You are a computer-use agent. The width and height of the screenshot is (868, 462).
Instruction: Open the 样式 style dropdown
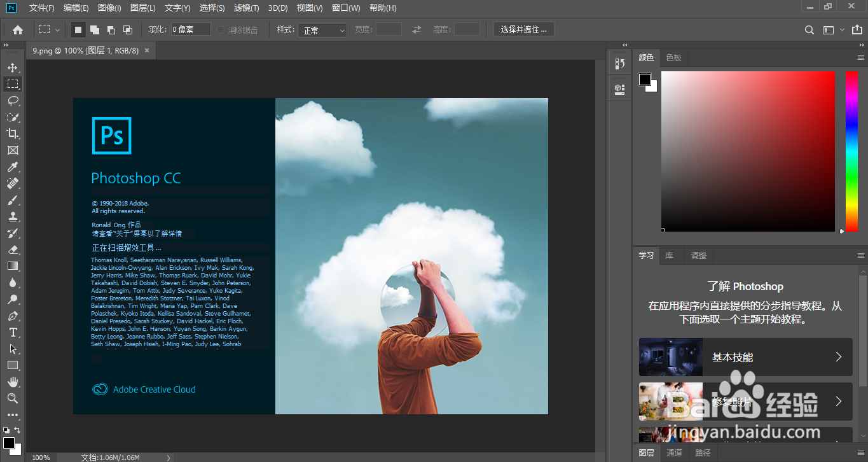322,29
